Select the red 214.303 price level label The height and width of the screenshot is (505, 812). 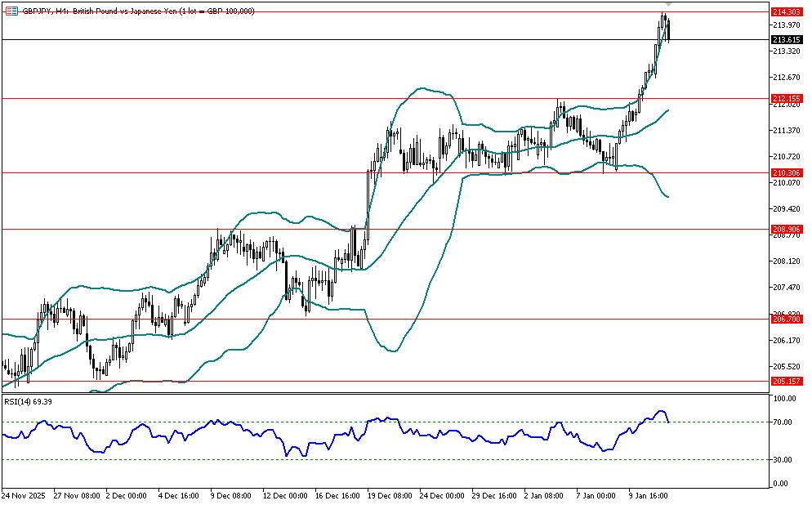coord(785,11)
